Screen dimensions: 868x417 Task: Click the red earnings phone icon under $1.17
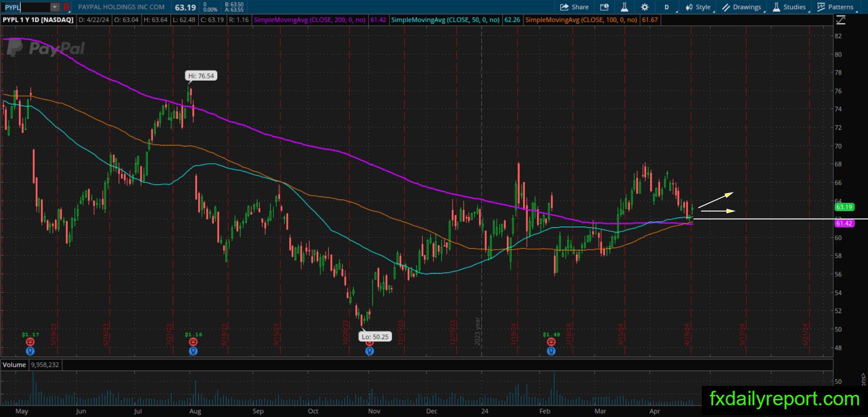pos(30,342)
